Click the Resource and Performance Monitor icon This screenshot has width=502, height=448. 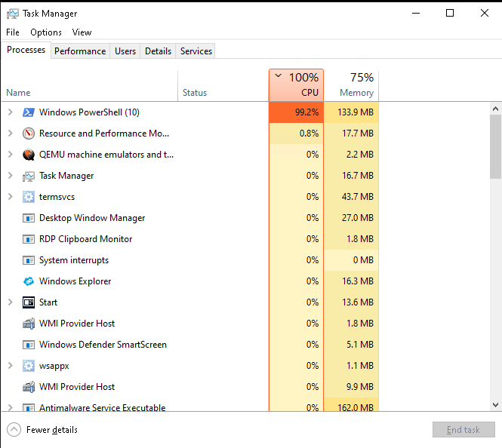point(29,133)
